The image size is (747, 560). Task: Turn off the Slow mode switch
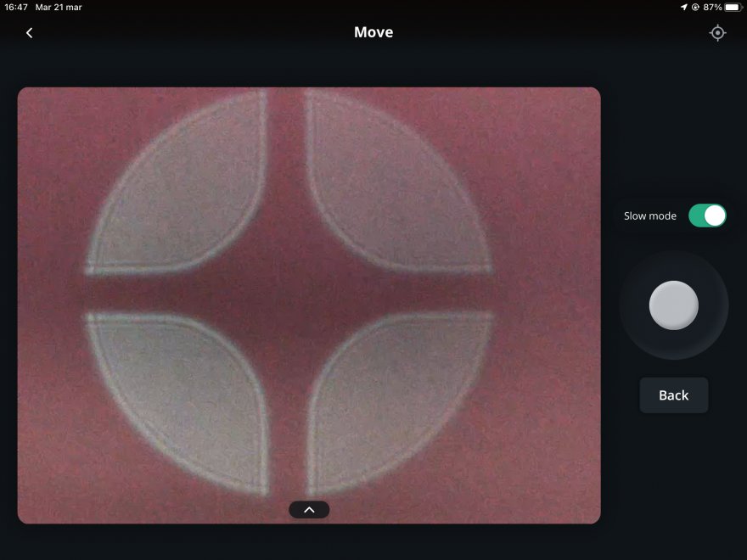[x=707, y=216]
